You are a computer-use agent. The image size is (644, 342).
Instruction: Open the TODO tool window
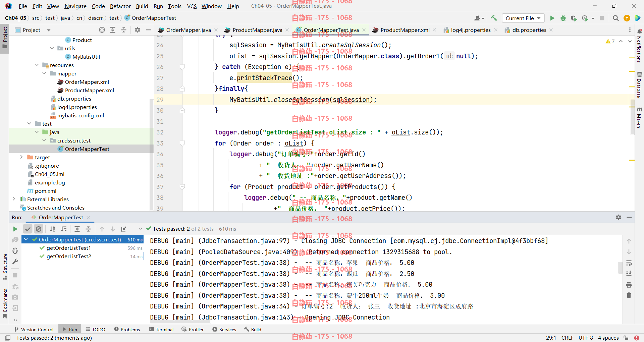(x=96, y=330)
